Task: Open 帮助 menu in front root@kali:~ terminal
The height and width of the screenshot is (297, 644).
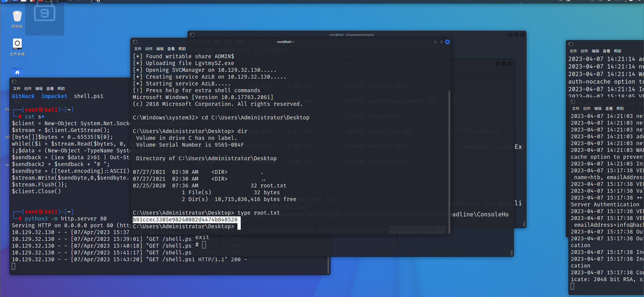Action: (x=182, y=49)
